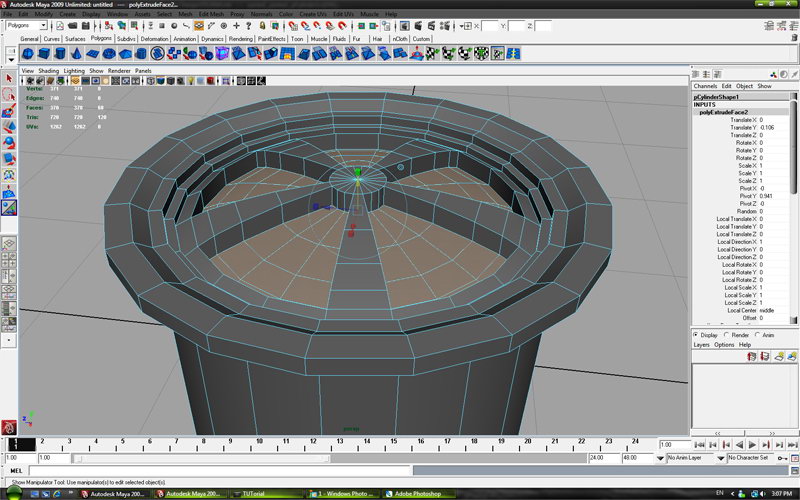The width and height of the screenshot is (800, 500).
Task: Open the Options menu in Layer Editor
Action: [x=724, y=344]
